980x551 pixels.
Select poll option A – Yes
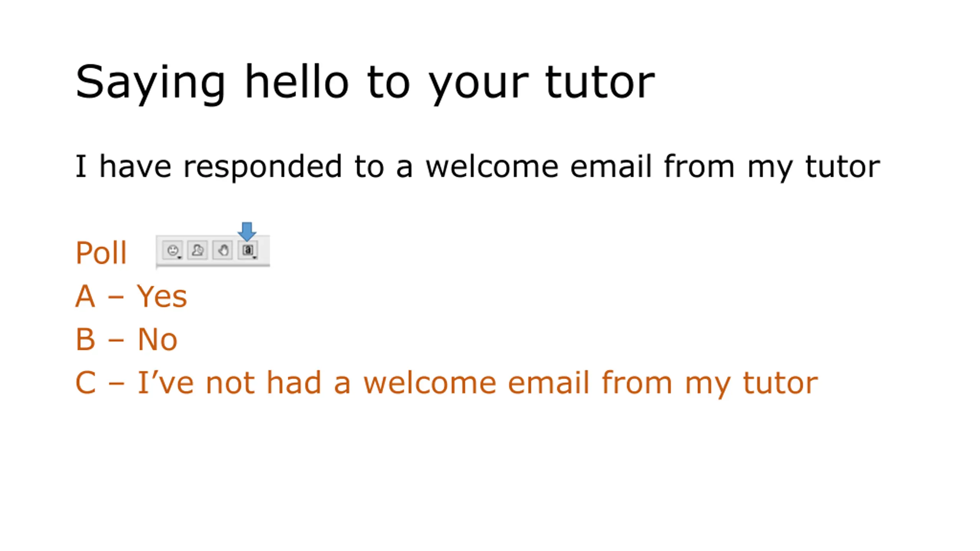[131, 296]
